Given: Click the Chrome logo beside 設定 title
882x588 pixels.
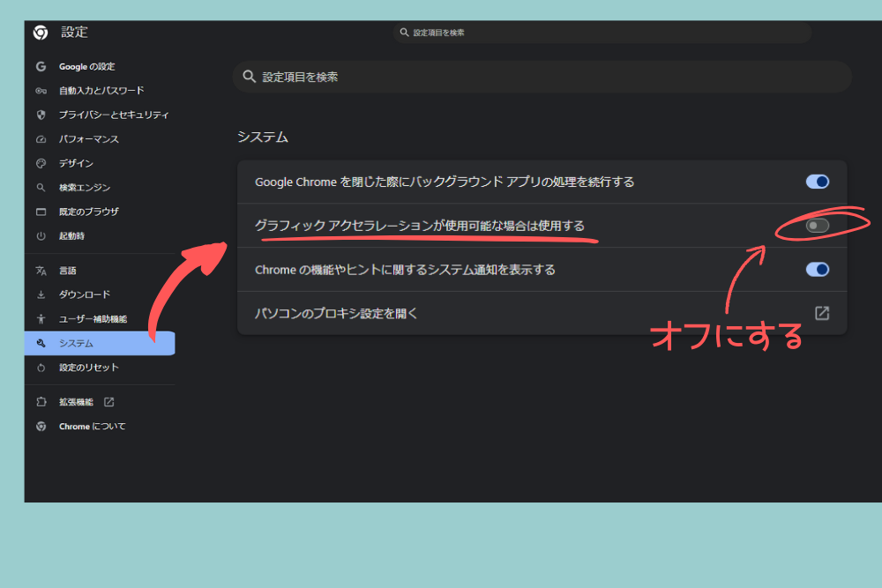Looking at the screenshot, I should (41, 33).
